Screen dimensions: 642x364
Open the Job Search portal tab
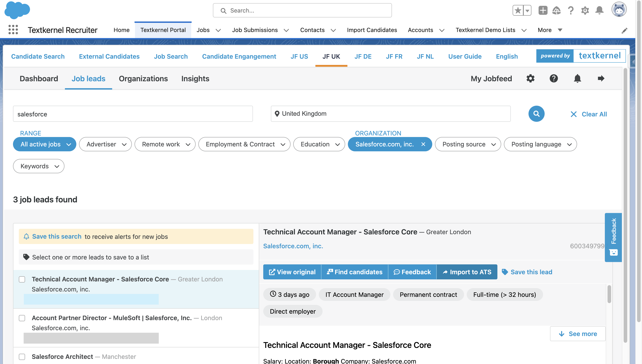pos(171,56)
